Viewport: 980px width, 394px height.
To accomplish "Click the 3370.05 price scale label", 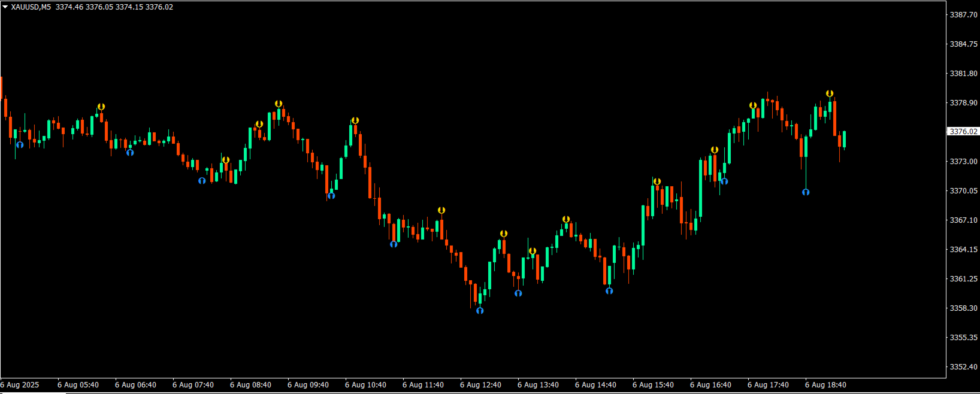I will [963, 190].
